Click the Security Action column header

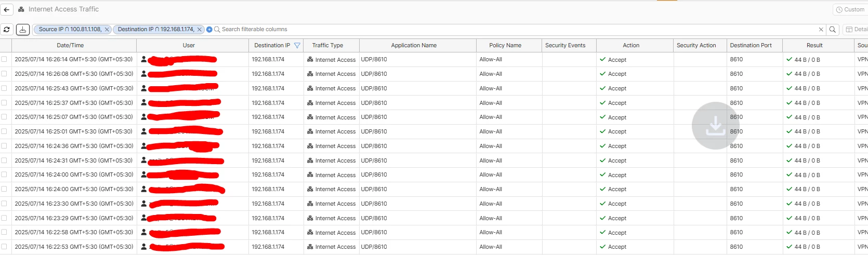coord(696,46)
